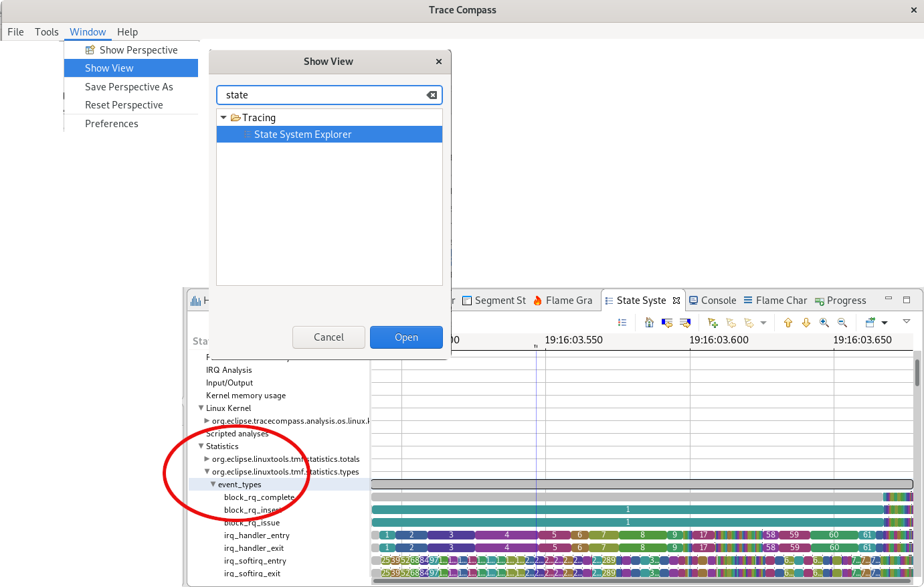This screenshot has height=587, width=924.
Task: Collapse the event_types tree node
Action: pos(213,485)
